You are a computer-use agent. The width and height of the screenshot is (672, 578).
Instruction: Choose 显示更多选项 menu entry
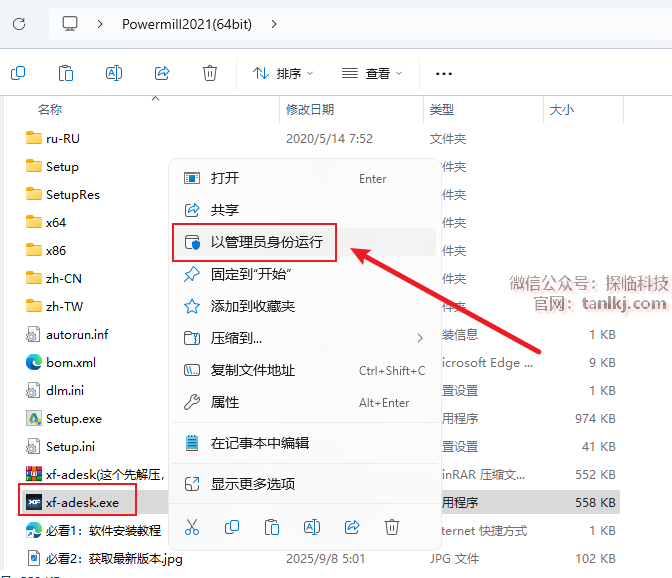tap(305, 484)
